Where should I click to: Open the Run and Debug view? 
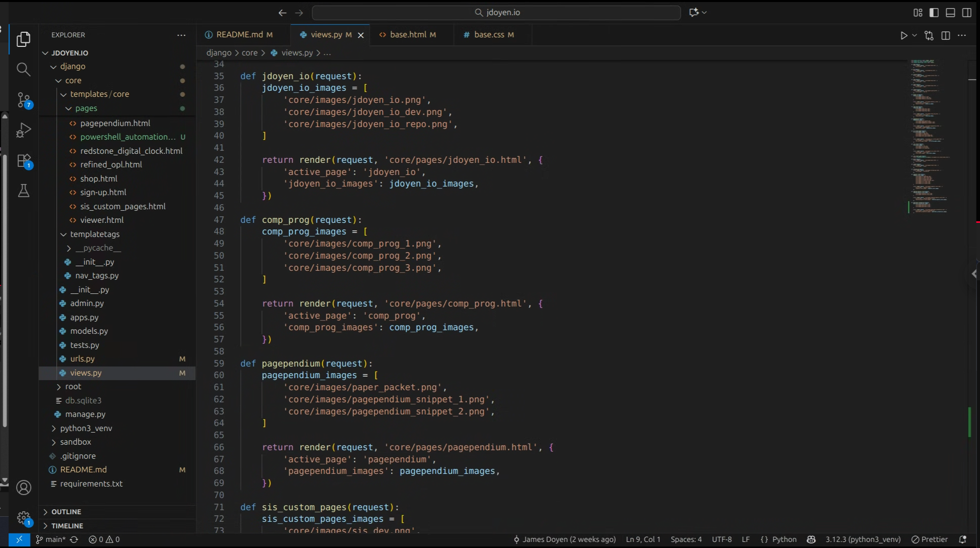coord(24,130)
